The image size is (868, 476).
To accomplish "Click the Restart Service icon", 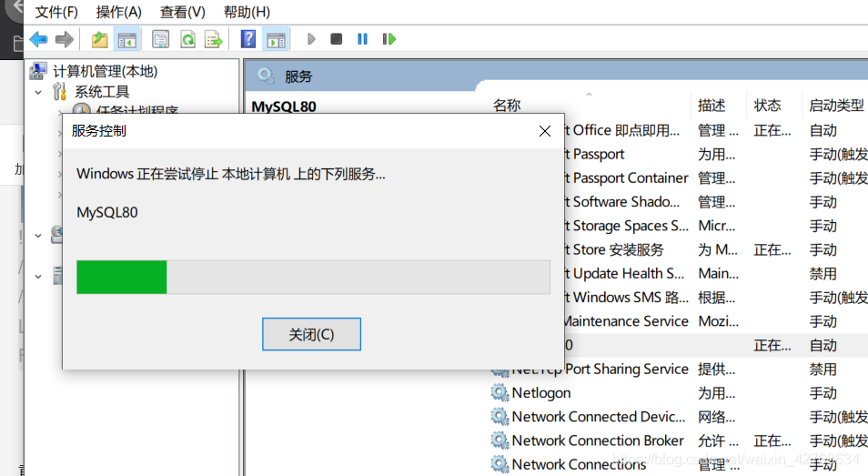I will point(389,39).
